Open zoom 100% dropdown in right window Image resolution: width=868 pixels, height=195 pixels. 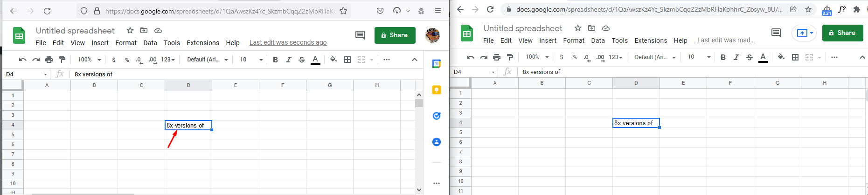[x=537, y=57]
